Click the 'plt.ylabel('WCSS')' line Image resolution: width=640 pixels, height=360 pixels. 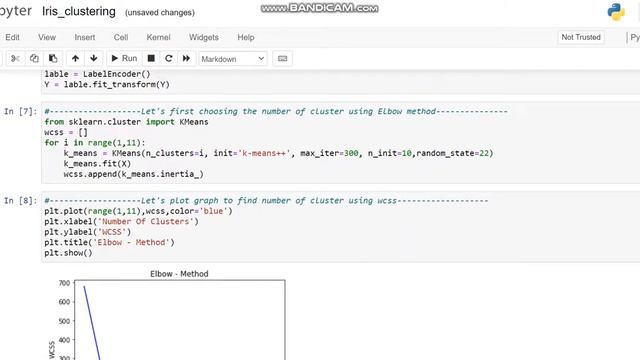pos(88,232)
